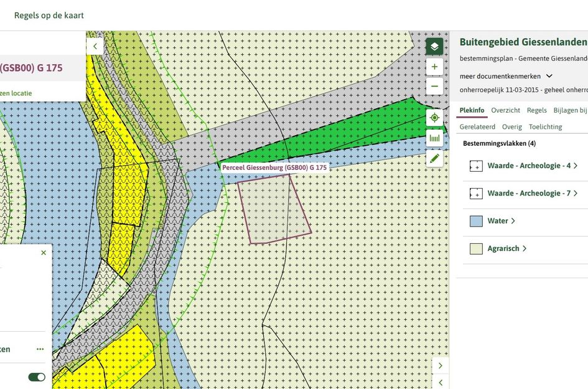Switch to the Overzicht tab
The height and width of the screenshot is (389, 588).
(505, 110)
